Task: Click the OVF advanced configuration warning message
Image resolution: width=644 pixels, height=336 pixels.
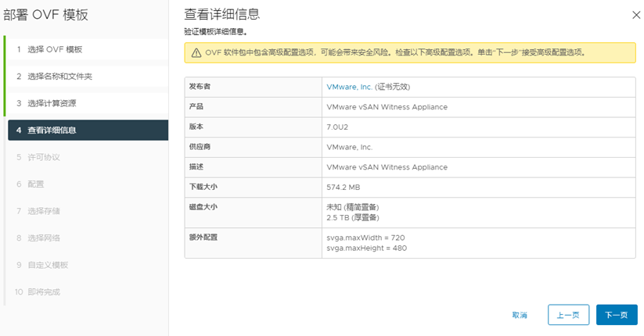Action: pos(395,52)
